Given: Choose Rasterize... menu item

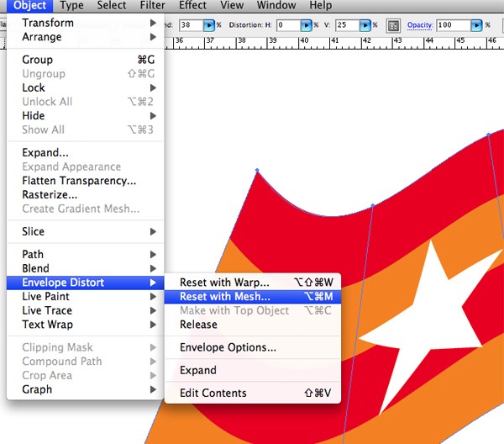Looking at the screenshot, I should [x=86, y=194].
